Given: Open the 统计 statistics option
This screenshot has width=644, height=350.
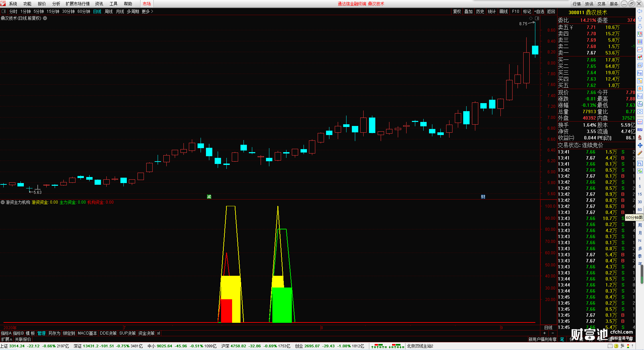Looking at the screenshot, I should (x=492, y=11).
